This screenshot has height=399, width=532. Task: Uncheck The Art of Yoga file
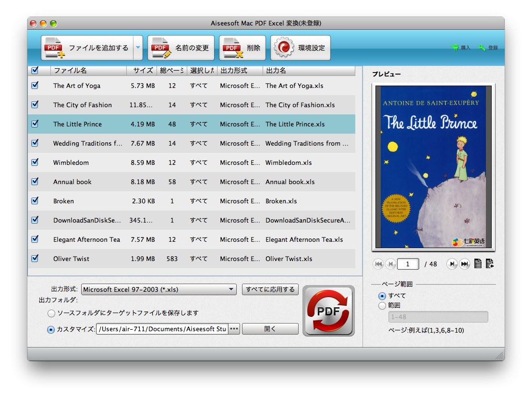tap(35, 86)
